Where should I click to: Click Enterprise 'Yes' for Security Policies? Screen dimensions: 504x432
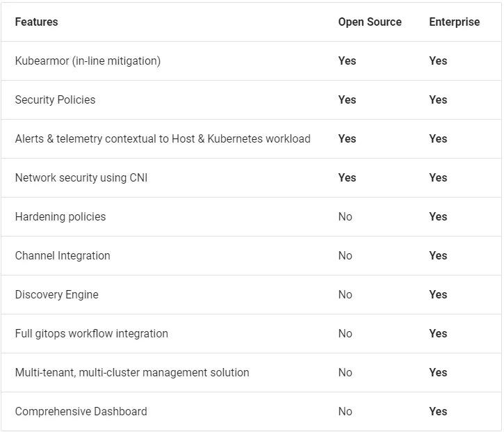(x=438, y=100)
